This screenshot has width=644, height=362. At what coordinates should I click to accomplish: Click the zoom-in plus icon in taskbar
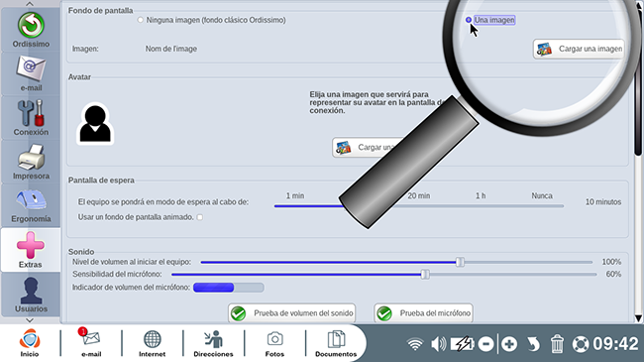509,344
